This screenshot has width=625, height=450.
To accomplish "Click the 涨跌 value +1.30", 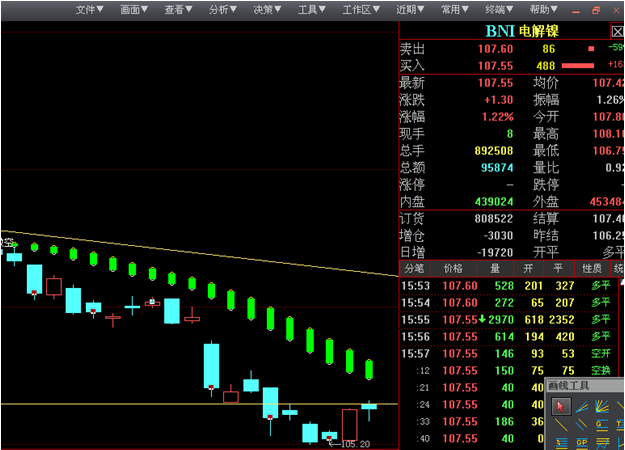I will (499, 100).
